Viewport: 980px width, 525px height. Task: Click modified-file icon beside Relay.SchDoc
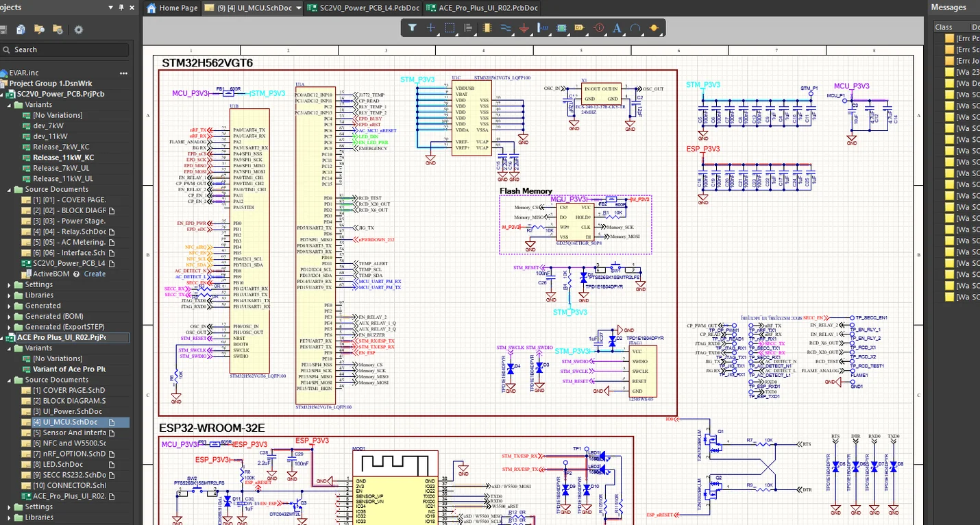[x=112, y=232]
